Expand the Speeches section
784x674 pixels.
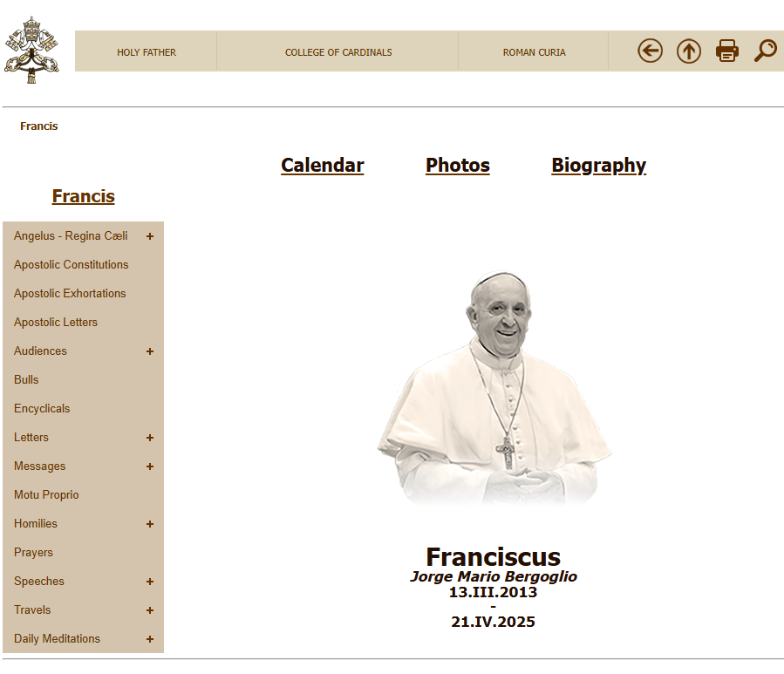pyautogui.click(x=149, y=581)
